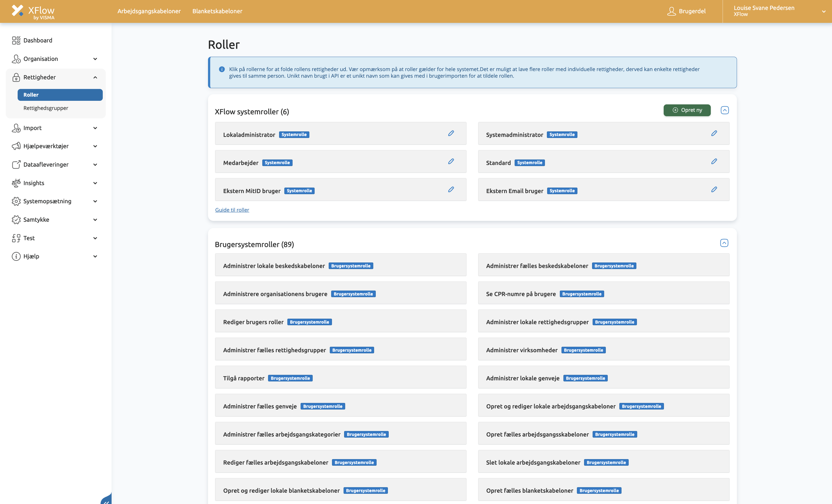Click edit pencil for Lokaladministrator role
This screenshot has width=832, height=504.
point(451,133)
